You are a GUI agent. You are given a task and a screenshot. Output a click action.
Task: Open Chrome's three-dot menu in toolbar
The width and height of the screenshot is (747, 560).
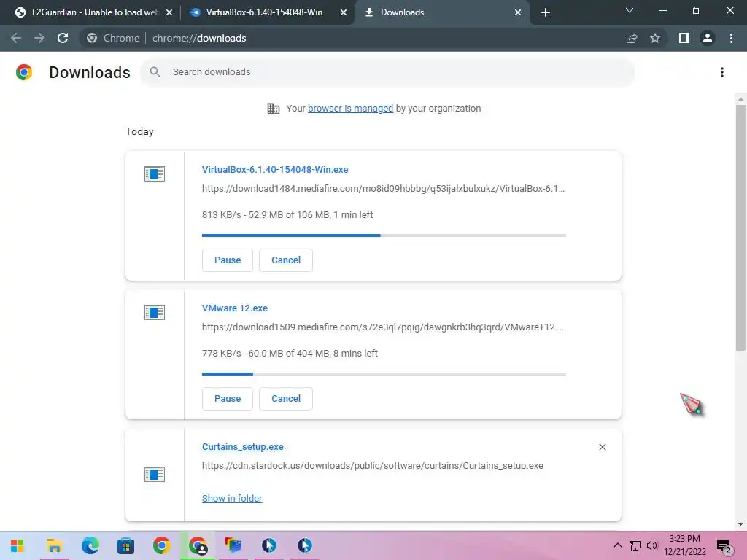click(x=731, y=38)
